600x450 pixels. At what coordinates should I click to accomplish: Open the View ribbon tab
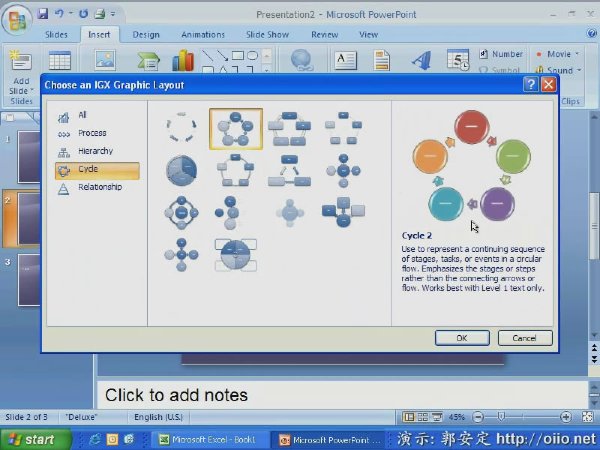pyautogui.click(x=368, y=35)
